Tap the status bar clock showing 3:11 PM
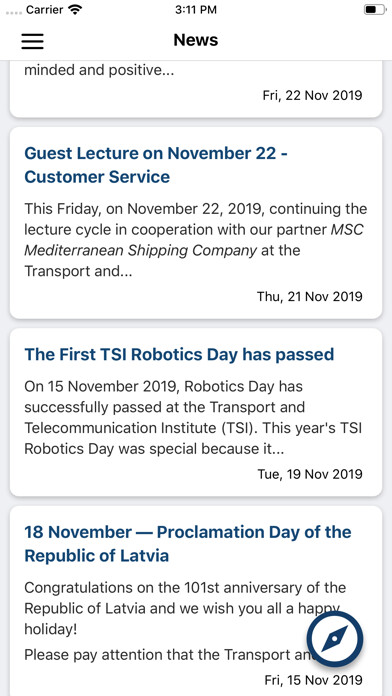 (x=196, y=9)
